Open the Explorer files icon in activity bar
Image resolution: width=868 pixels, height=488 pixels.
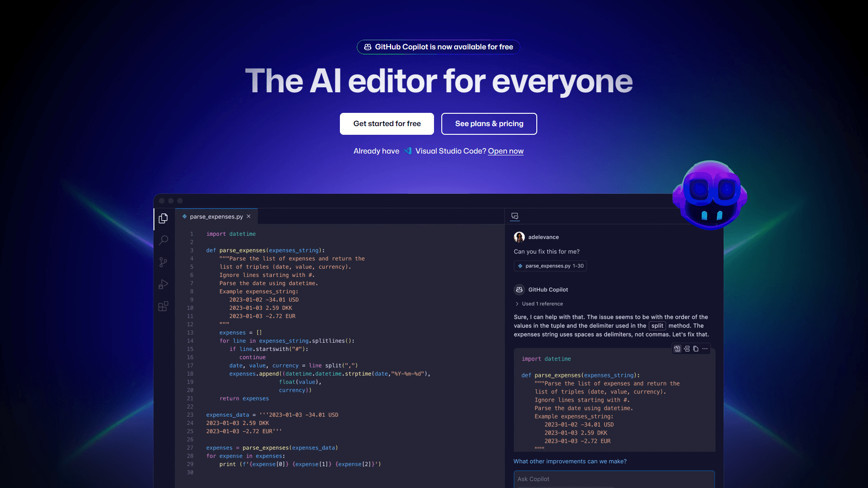click(x=163, y=218)
